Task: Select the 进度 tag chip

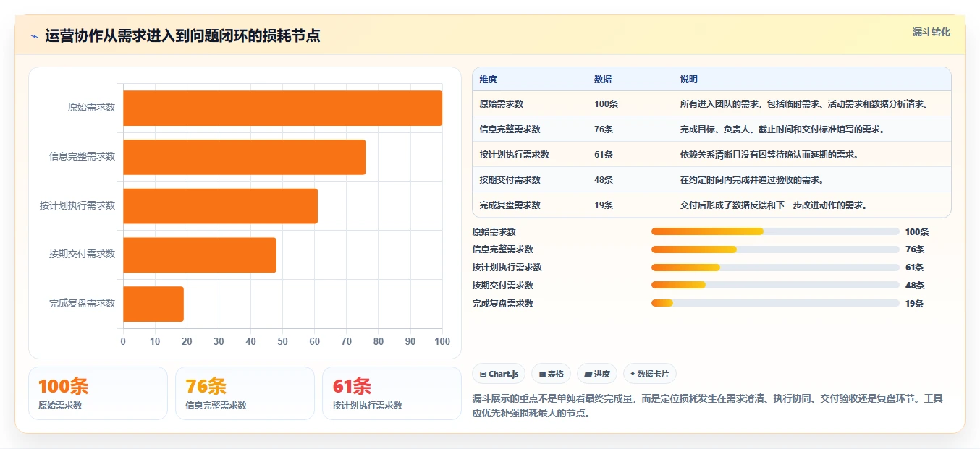Action: pos(597,374)
